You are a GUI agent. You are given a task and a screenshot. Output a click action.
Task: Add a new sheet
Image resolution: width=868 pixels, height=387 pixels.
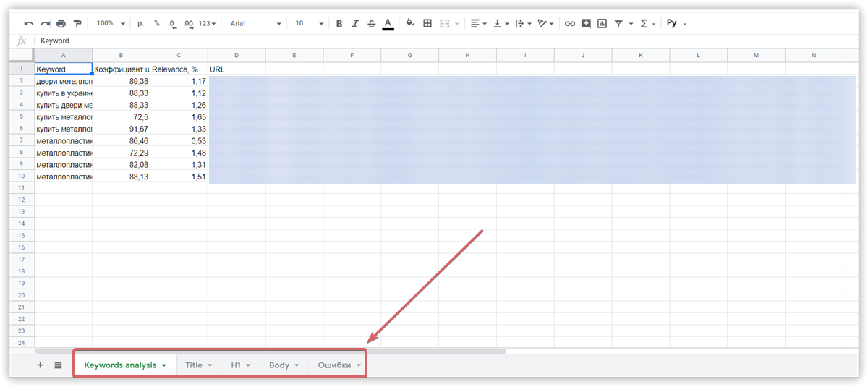[x=41, y=365]
